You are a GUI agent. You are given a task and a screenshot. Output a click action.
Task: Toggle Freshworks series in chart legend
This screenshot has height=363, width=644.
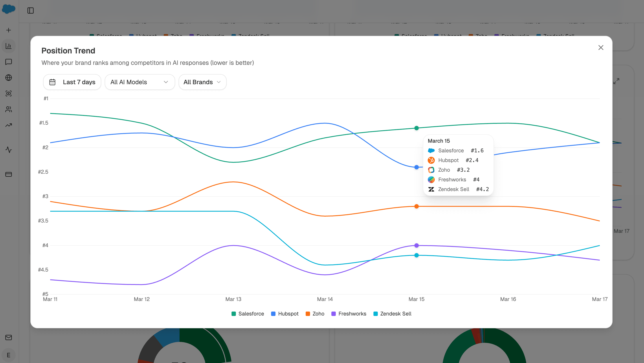pyautogui.click(x=349, y=314)
